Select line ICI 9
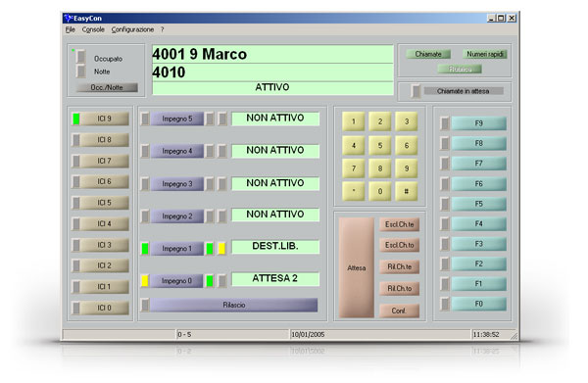This screenshot has width=588, height=383. (105, 119)
